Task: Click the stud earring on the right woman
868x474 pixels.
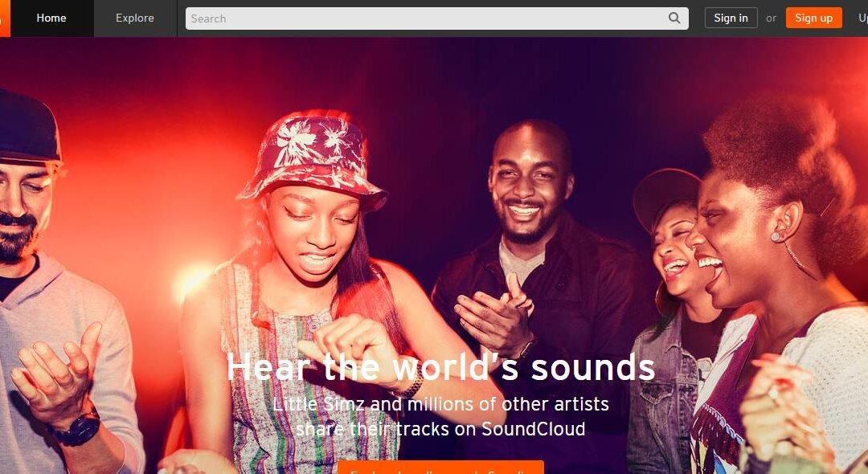Action: tap(776, 237)
